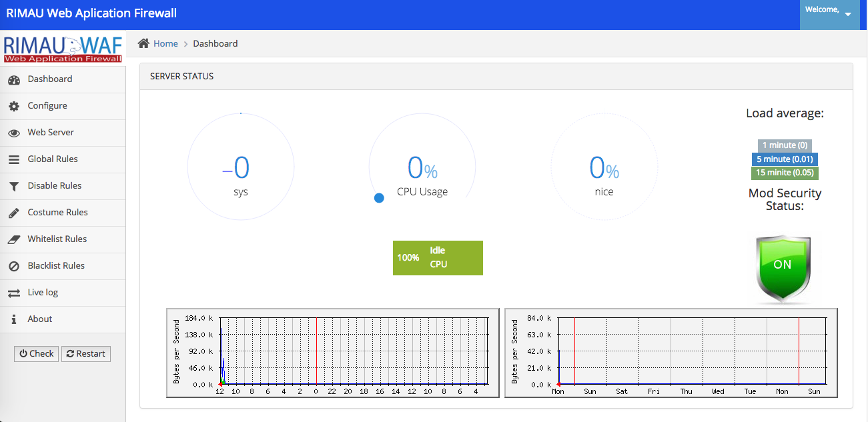Screen dimensions: 868x422
Task: Open Global Rules menu item
Action: pos(63,159)
